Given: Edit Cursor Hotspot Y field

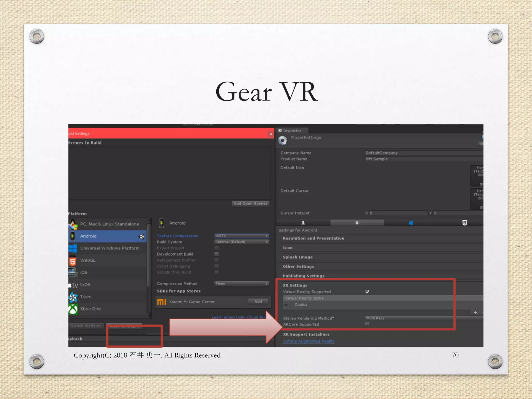Looking at the screenshot, I should (458, 213).
